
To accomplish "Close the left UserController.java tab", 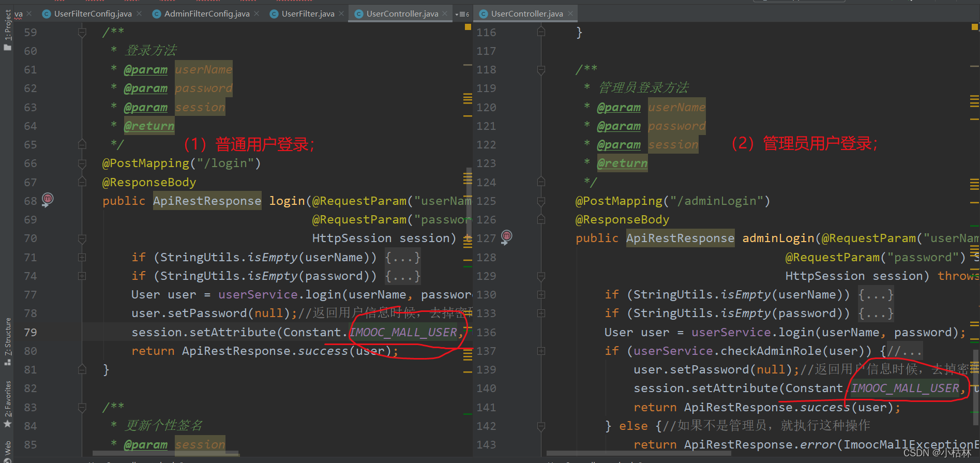I will [445, 13].
